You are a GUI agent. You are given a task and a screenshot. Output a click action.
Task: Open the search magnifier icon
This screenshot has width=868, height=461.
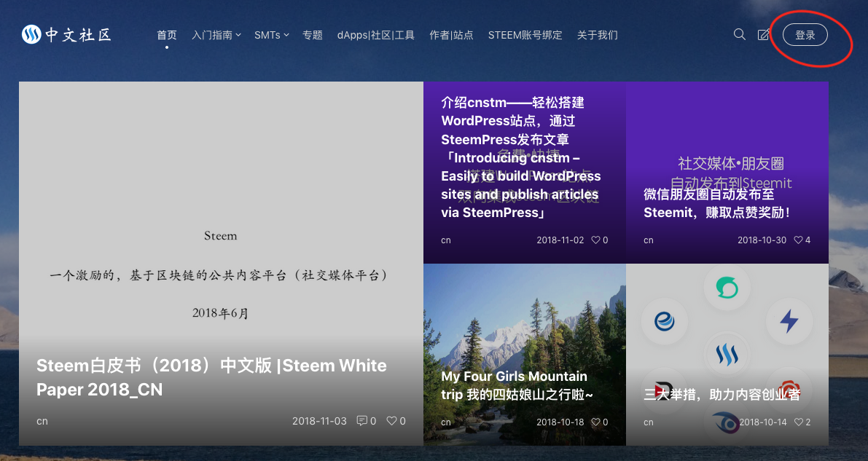click(739, 34)
